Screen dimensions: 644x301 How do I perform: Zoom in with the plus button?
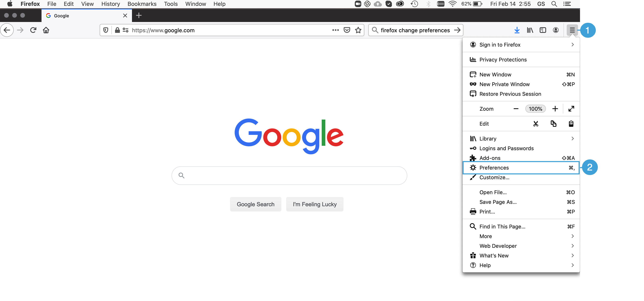pyautogui.click(x=555, y=109)
